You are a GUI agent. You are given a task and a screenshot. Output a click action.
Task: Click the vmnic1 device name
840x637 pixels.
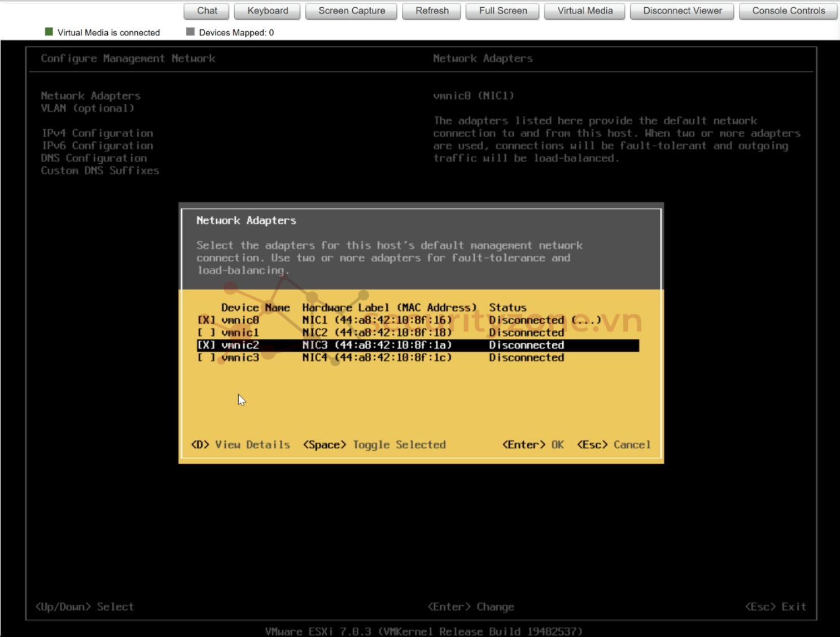[x=240, y=333]
